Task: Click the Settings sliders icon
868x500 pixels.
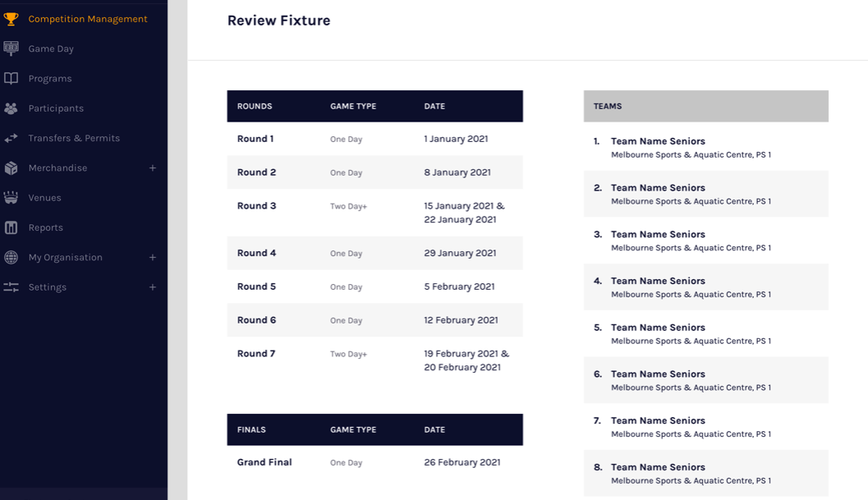Action: tap(11, 287)
